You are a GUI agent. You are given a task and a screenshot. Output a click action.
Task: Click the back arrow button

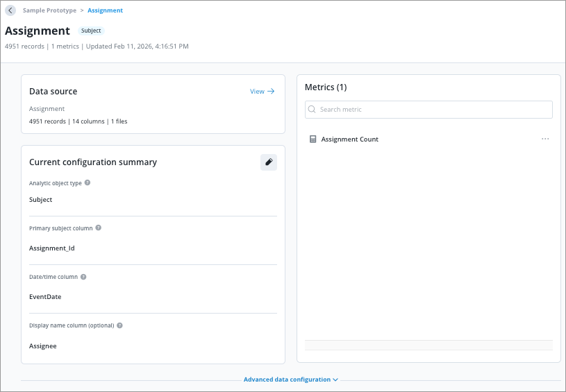coord(10,10)
